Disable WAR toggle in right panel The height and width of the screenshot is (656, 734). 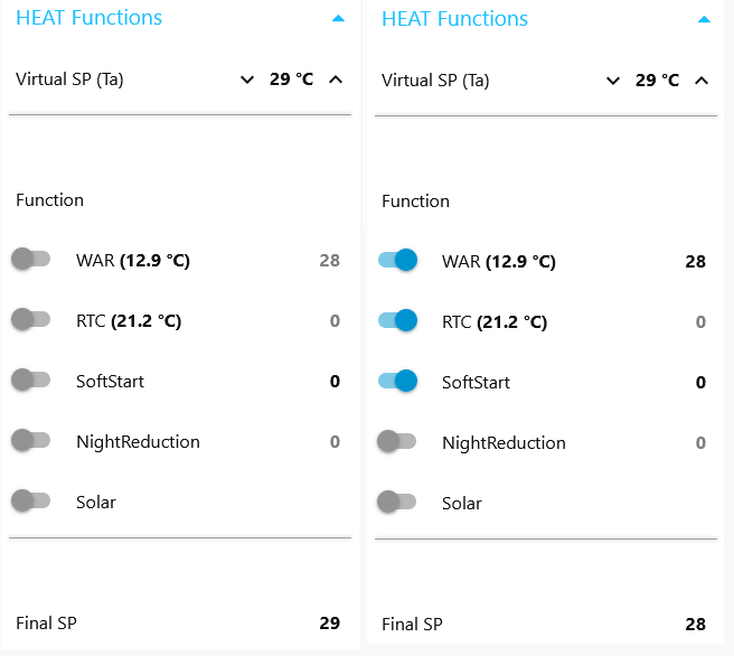tap(397, 261)
